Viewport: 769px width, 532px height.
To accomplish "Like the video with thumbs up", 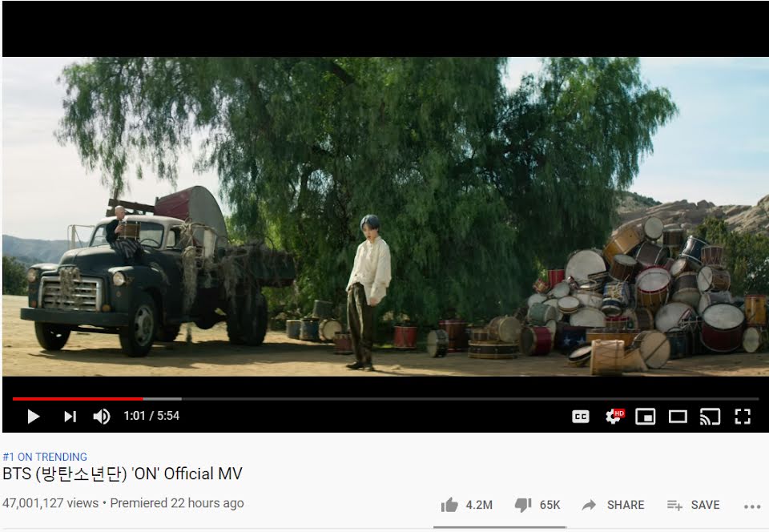I will point(449,505).
